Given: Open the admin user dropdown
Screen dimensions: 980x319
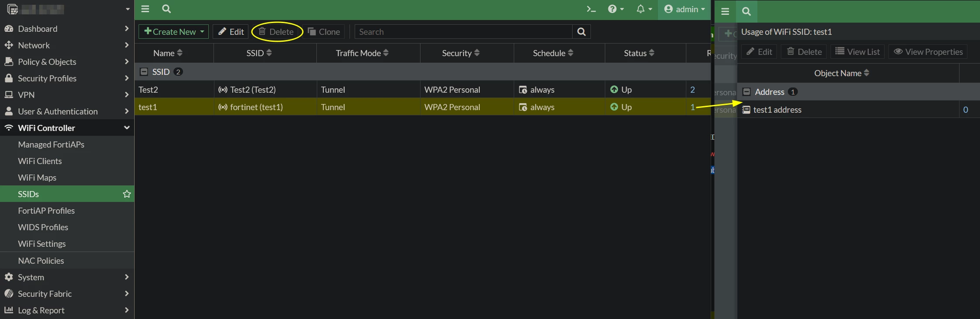Looking at the screenshot, I should 684,9.
